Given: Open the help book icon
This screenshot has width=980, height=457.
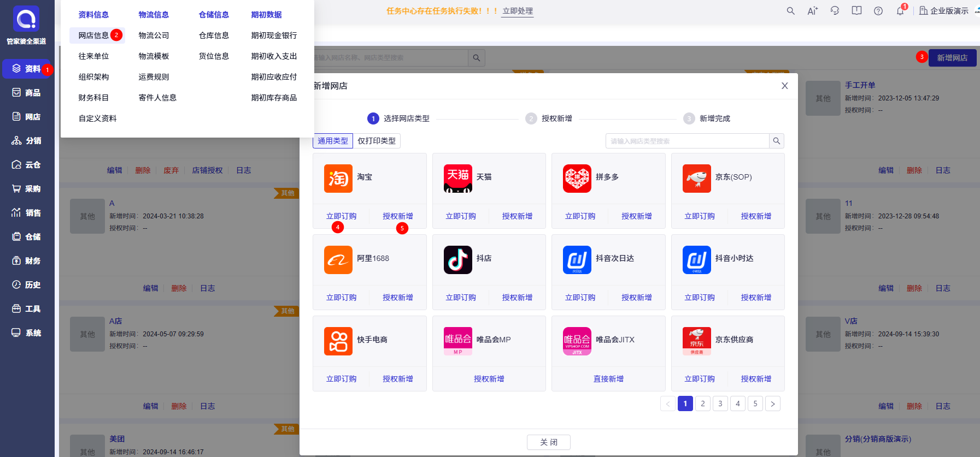Looking at the screenshot, I should tap(856, 11).
